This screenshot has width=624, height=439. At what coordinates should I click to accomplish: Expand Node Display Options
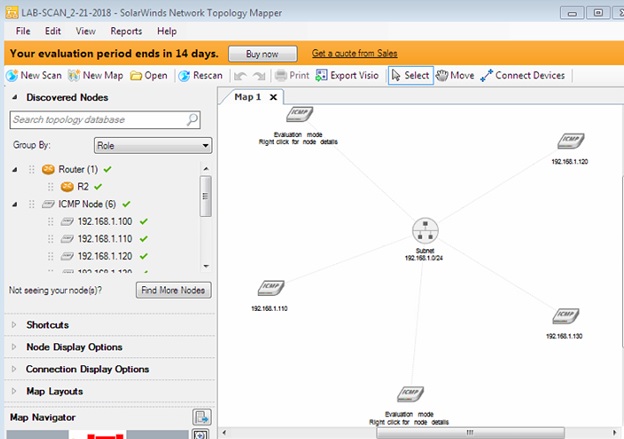[x=14, y=347]
